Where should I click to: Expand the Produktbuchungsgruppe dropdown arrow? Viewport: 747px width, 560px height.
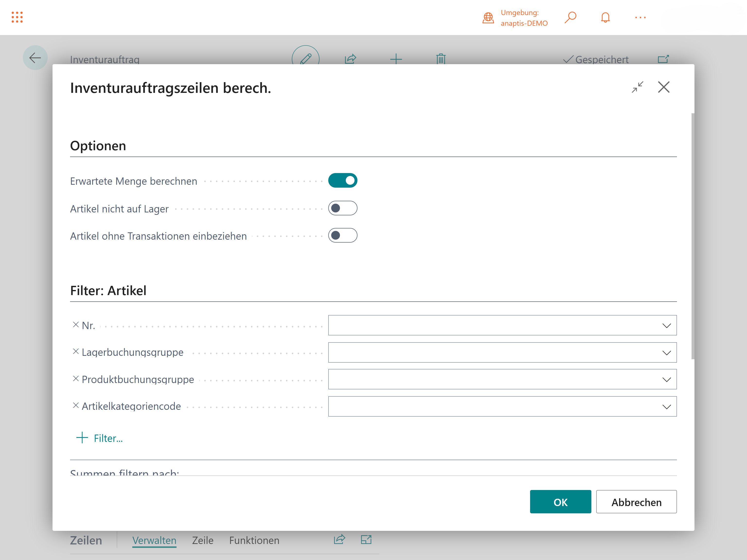[x=667, y=380]
